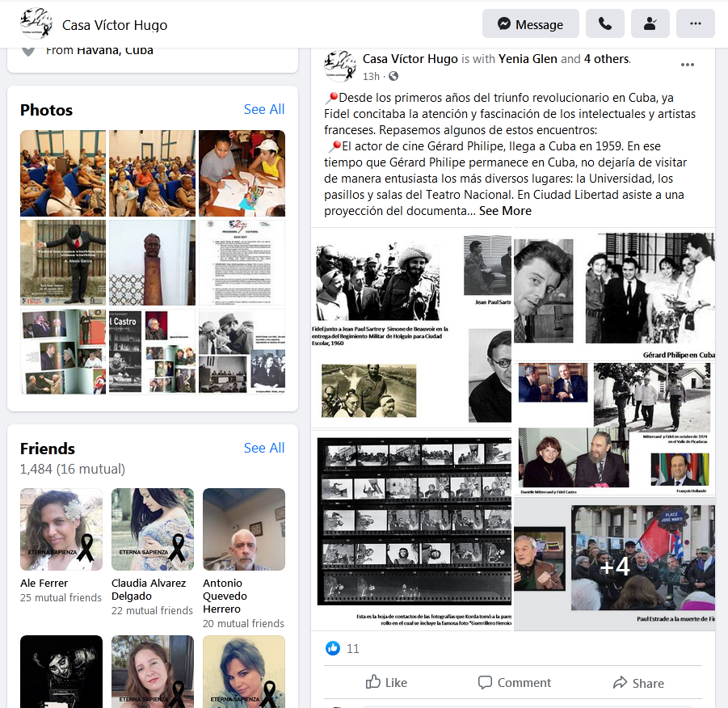This screenshot has height=708, width=728.
Task: Open See All friends link
Action: point(264,448)
